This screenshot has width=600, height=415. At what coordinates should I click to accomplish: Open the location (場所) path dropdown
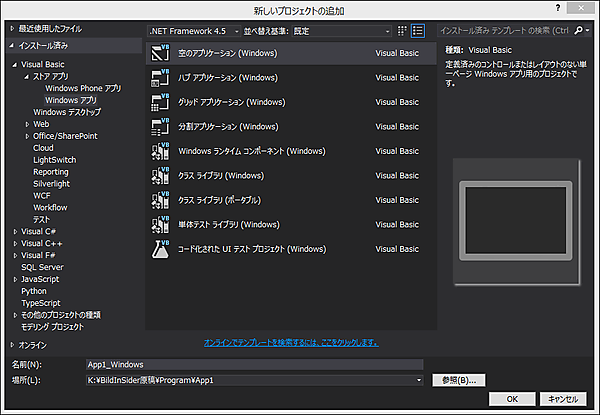pyautogui.click(x=419, y=380)
